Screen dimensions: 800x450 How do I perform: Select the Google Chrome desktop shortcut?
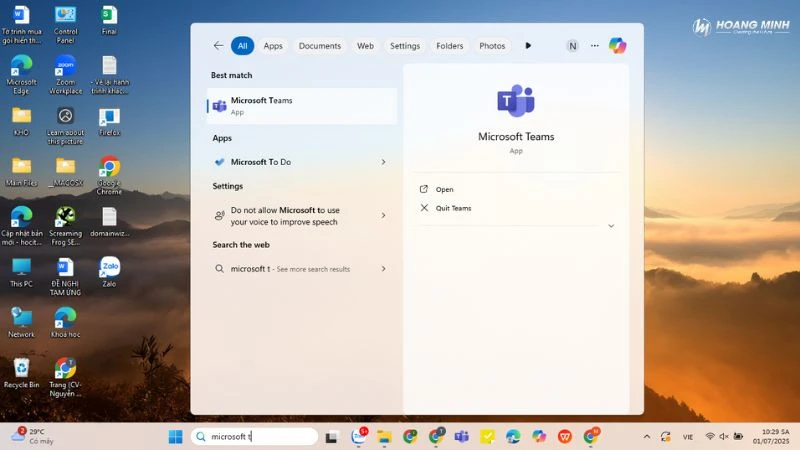click(109, 176)
